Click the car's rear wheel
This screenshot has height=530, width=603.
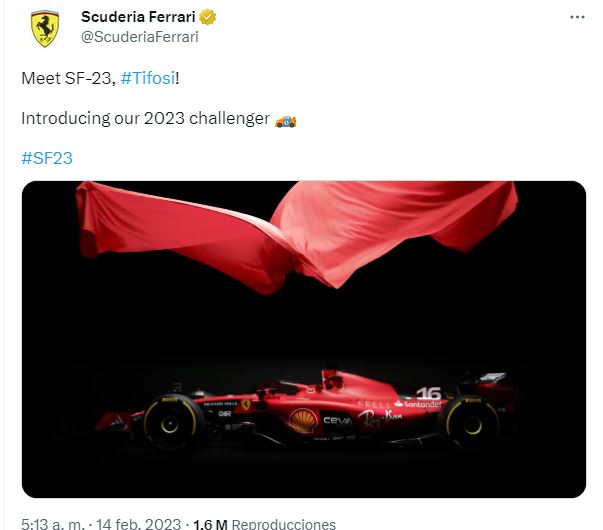click(471, 423)
